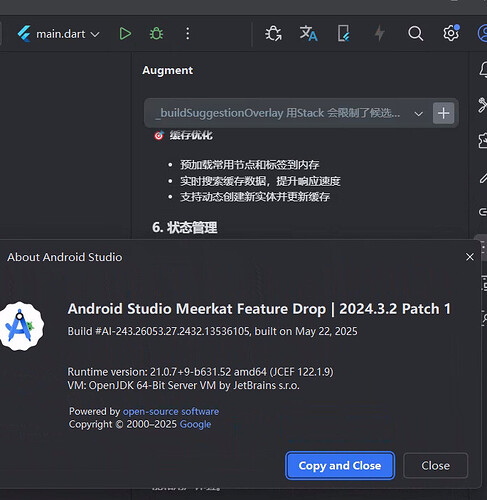This screenshot has height=500, width=487.
Task: Click the Android Studio Meerkat Feature Drop heading
Action: pyautogui.click(x=259, y=309)
